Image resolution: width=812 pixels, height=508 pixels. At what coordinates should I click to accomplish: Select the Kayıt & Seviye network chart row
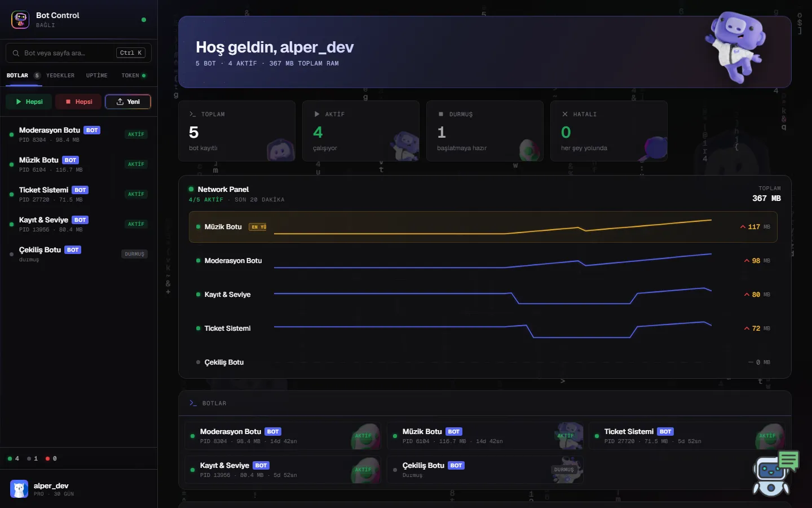(483, 295)
